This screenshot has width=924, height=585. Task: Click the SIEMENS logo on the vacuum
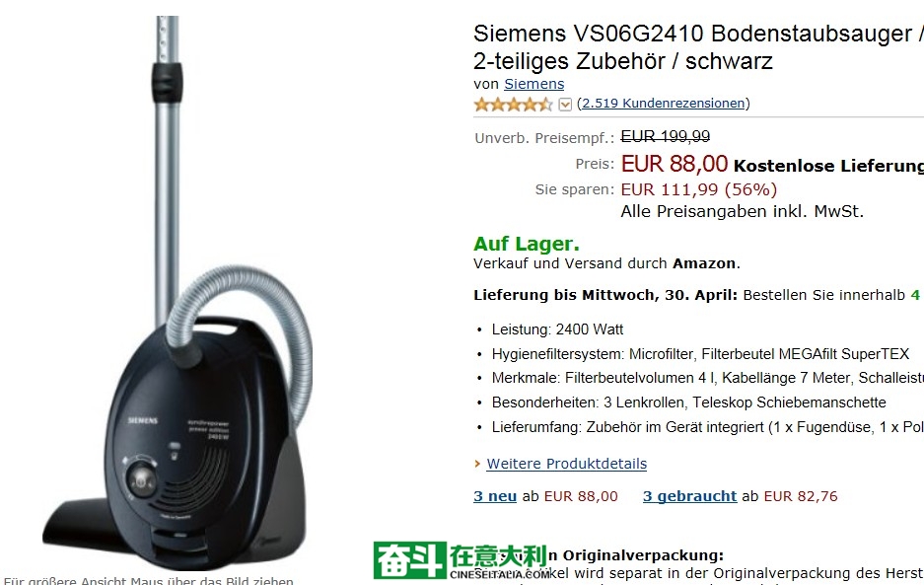[143, 420]
